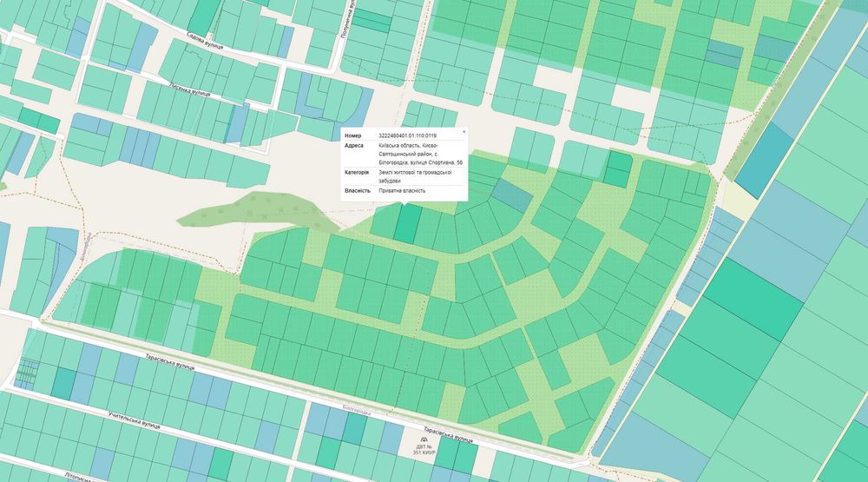The image size is (868, 482).
Task: Click the purple 'Білогородка' label near Тарасівська вулиця
Action: (x=357, y=411)
